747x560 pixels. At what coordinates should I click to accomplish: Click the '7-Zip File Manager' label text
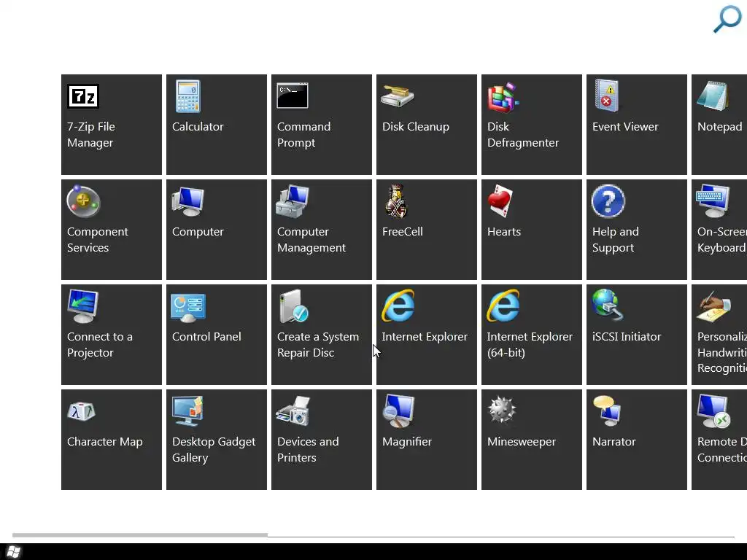[x=90, y=135]
